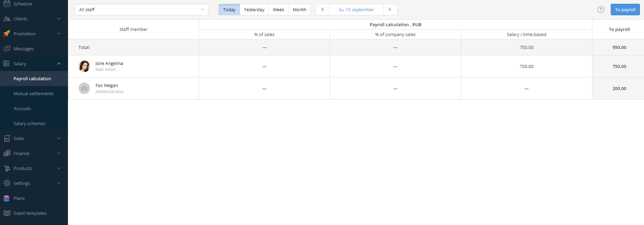Image resolution: width=644 pixels, height=225 pixels.
Task: Open the help question mark icon
Action: point(601,10)
